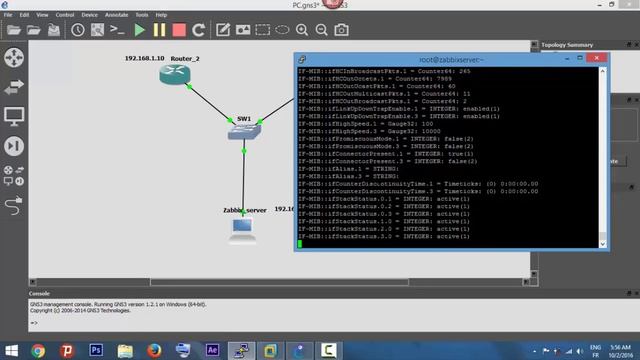The height and width of the screenshot is (360, 640).
Task: Select the Router_2 node on canvas
Action: pyautogui.click(x=175, y=75)
